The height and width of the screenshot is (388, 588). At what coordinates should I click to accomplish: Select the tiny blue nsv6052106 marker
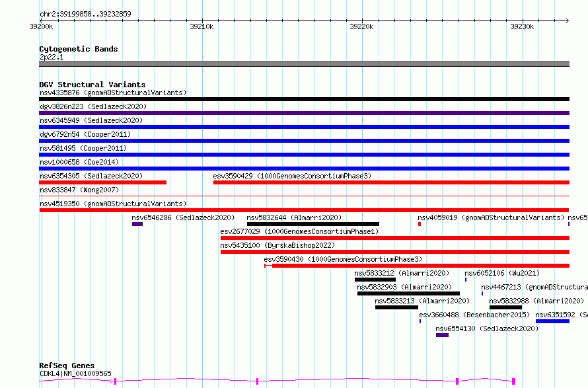tap(466, 280)
